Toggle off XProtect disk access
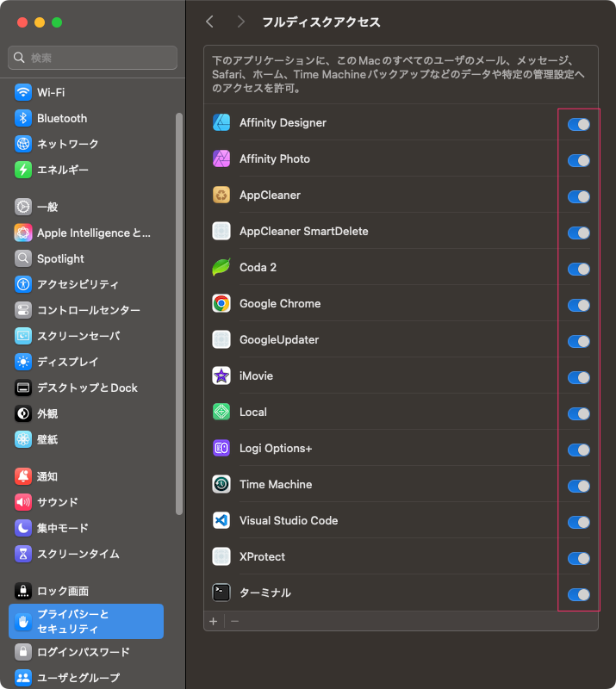This screenshot has height=689, width=616. point(578,558)
